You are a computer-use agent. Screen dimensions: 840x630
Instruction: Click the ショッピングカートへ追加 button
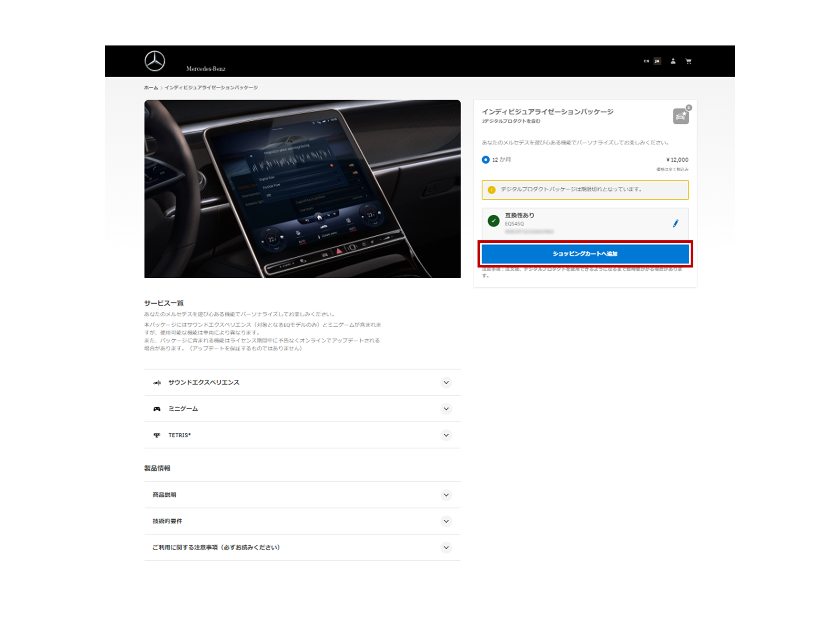[585, 254]
